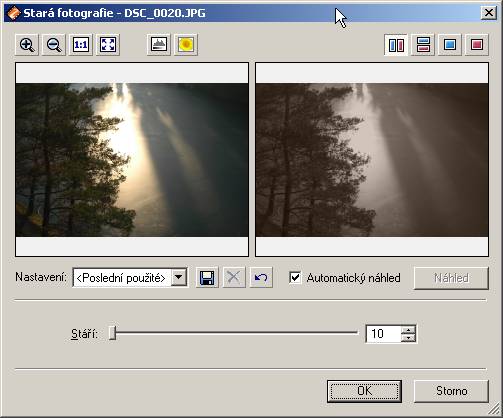Confirm the effect with OK
The image size is (503, 418).
coord(364,391)
